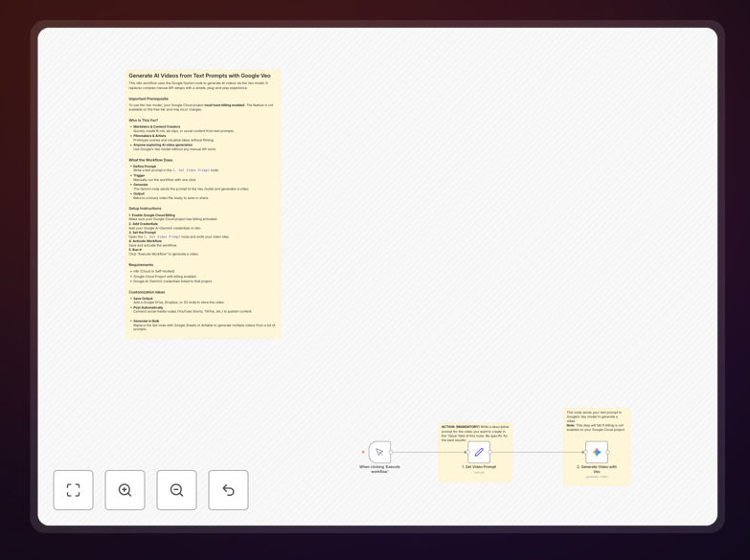Click the "What the Workflow Does" heading
The height and width of the screenshot is (560, 750).
click(150, 160)
